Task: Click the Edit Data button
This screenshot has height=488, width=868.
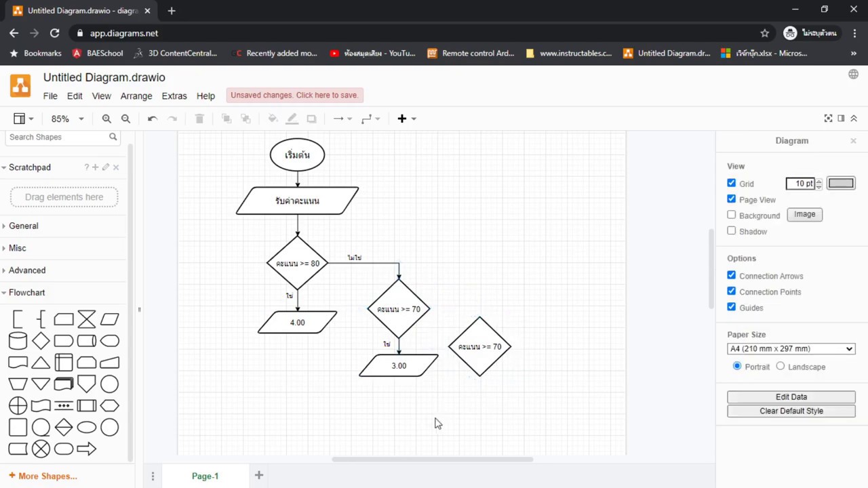Action: [x=791, y=397]
